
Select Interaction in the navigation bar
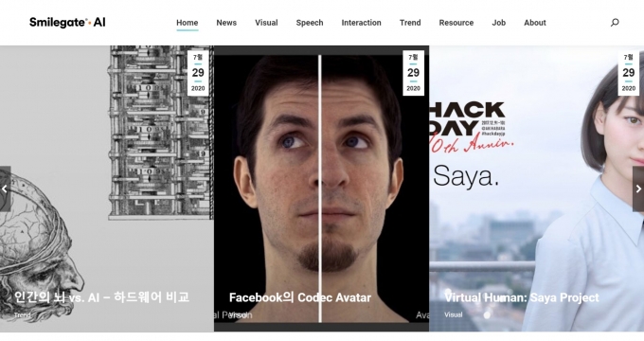coord(362,23)
